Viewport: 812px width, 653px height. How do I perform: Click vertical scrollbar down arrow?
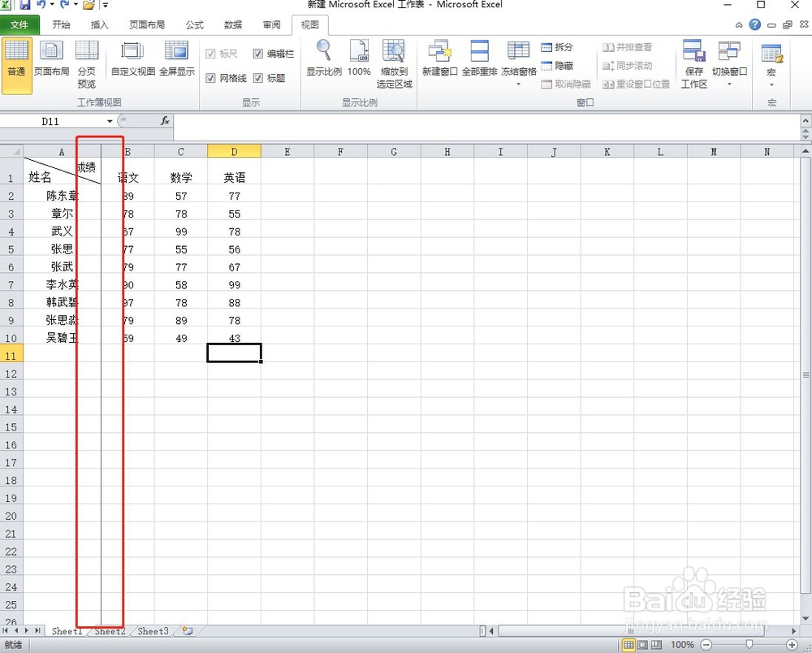[x=806, y=619]
